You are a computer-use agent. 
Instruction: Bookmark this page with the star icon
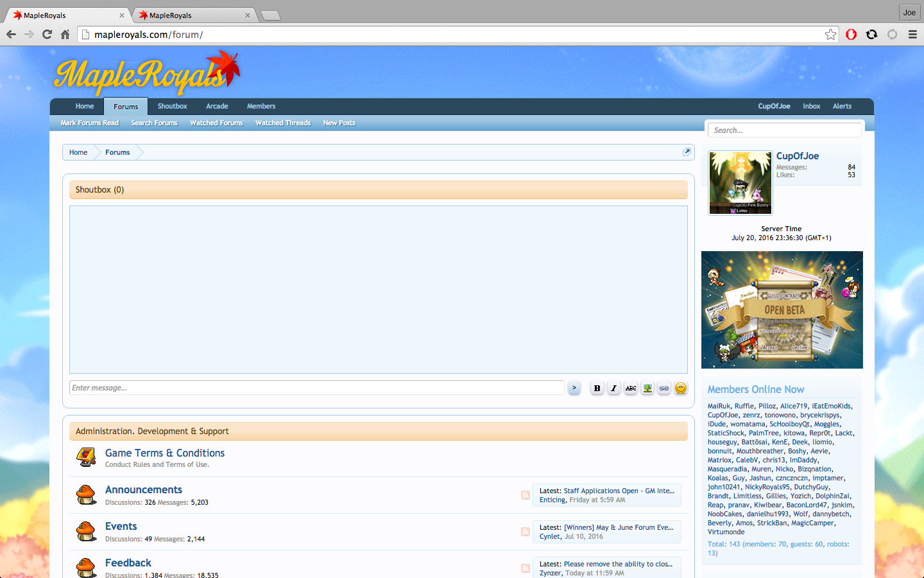(831, 35)
